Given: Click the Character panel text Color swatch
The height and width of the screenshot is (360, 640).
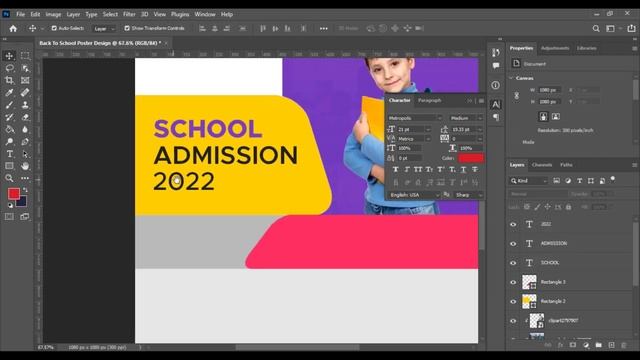Looking at the screenshot, I should click(x=471, y=158).
